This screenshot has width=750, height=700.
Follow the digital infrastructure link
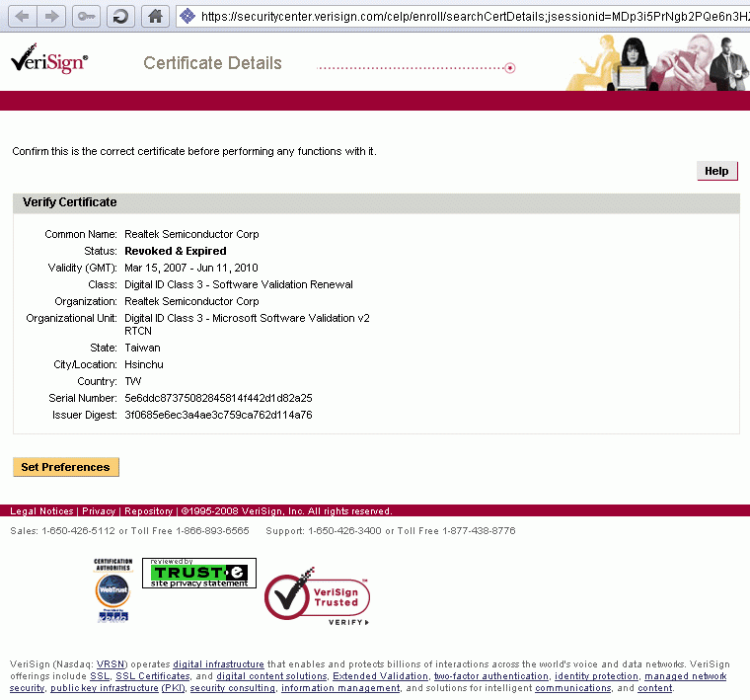(x=218, y=664)
